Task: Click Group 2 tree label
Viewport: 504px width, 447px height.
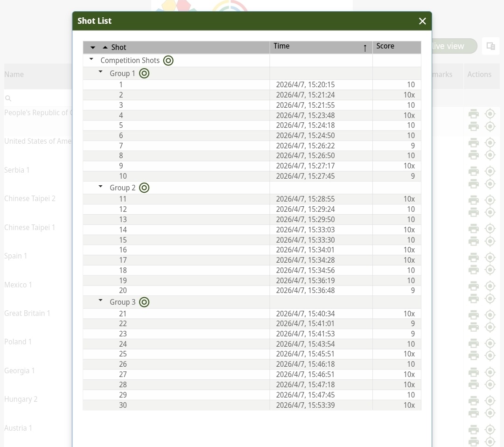Action: [122, 188]
